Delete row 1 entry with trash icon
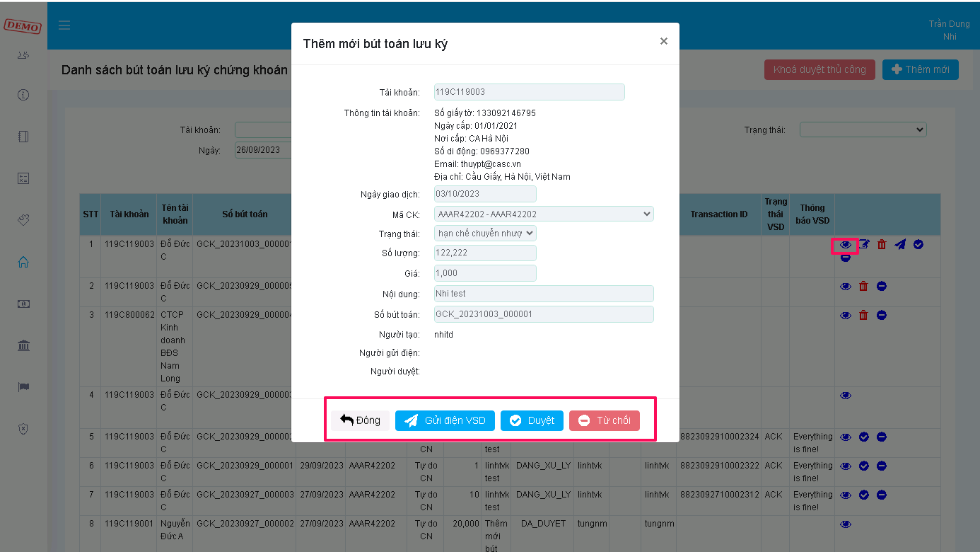The height and width of the screenshot is (552, 980). coord(882,244)
